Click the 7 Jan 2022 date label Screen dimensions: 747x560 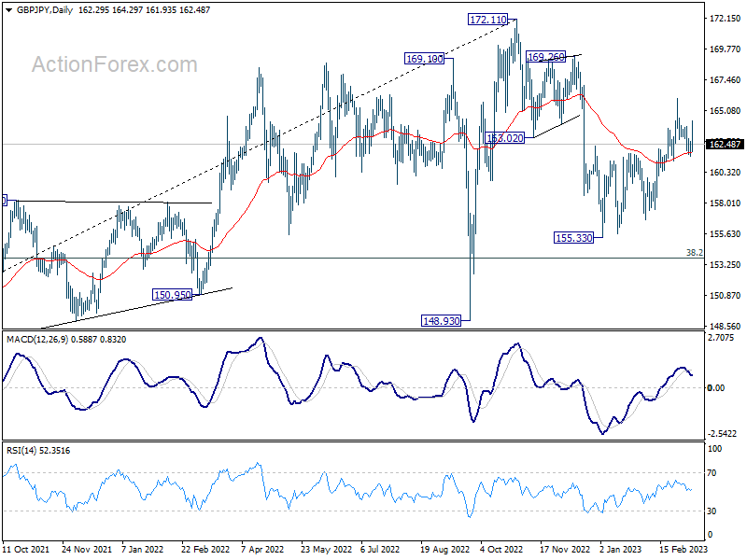[x=143, y=549]
